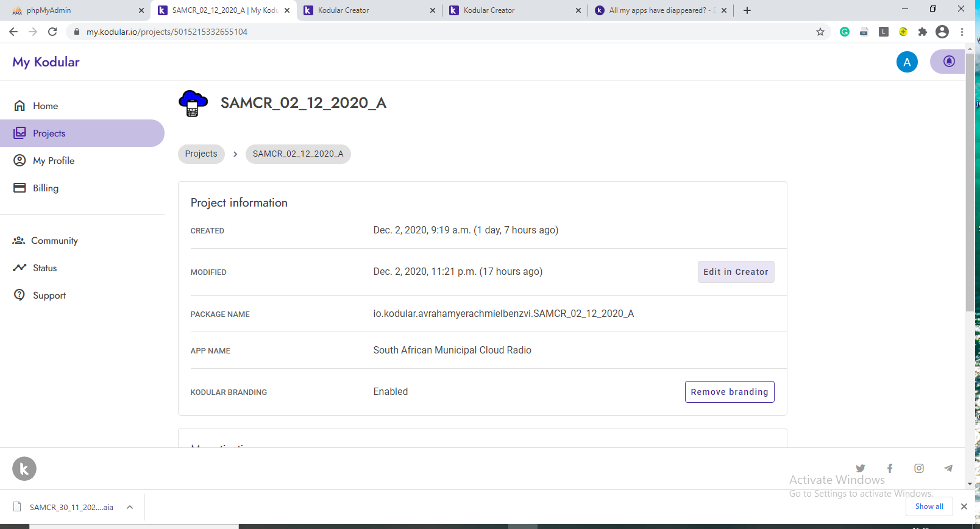This screenshot has width=980, height=529.
Task: Click the South African Municipal Cloud Radio text
Action: click(x=452, y=350)
